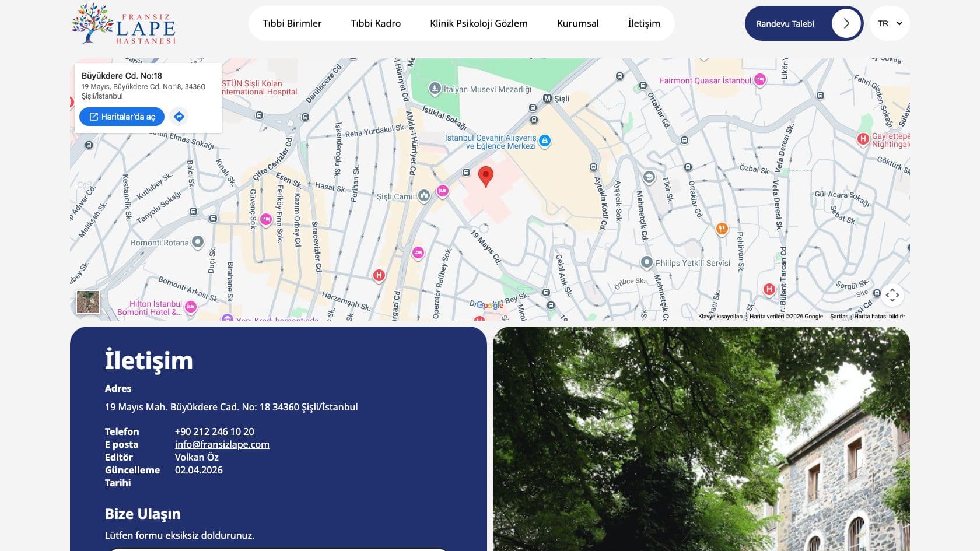
Task: Open the Tıbbi Birimler menu
Action: [292, 23]
